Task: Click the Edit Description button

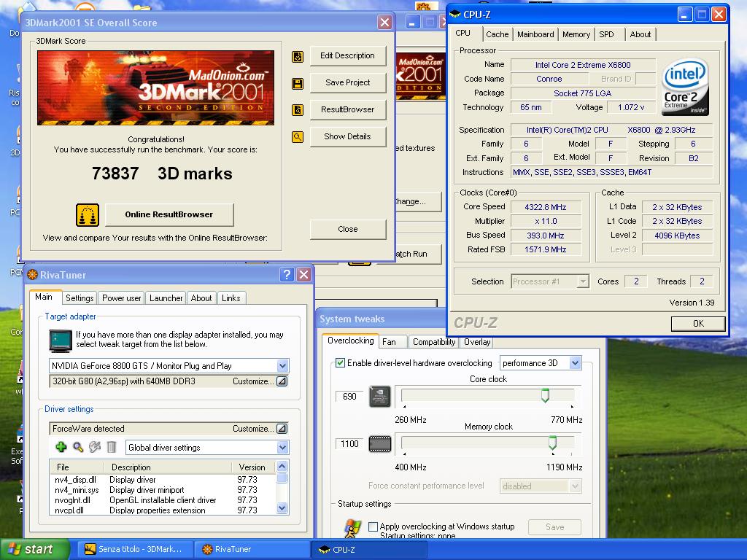Action: coord(348,55)
